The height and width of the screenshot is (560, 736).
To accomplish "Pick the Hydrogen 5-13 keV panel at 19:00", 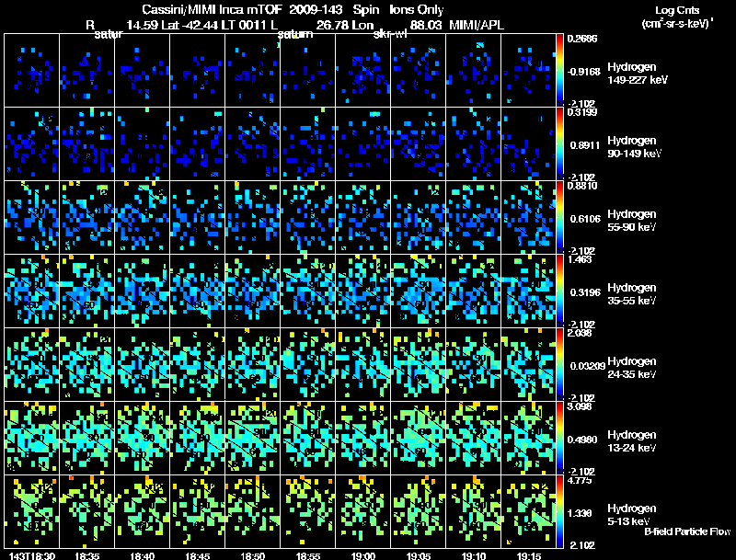I will coord(362,511).
